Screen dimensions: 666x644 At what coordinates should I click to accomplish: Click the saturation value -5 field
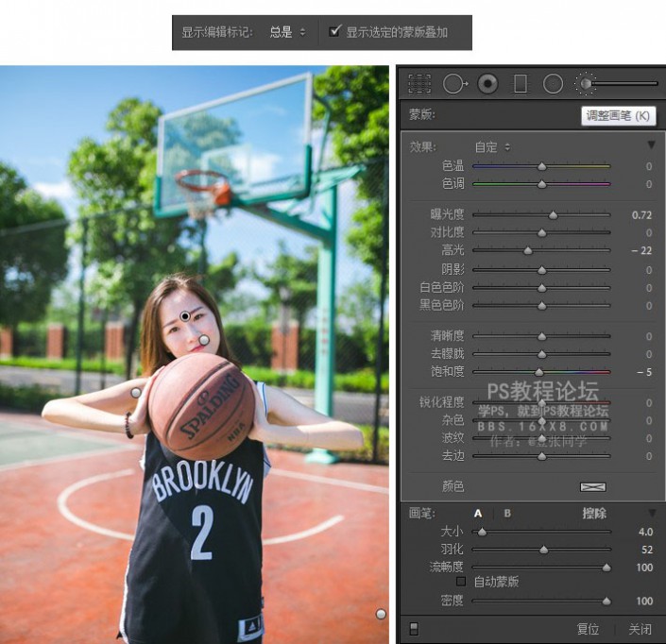[644, 372]
